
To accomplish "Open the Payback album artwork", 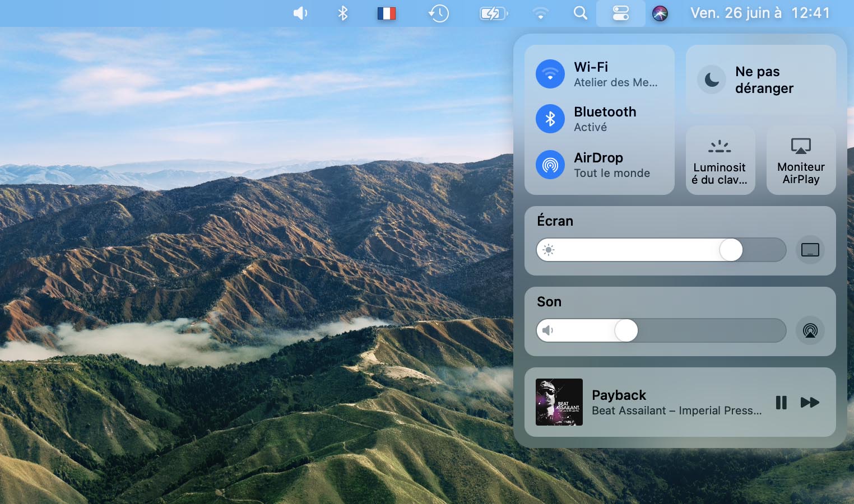I will tap(559, 402).
